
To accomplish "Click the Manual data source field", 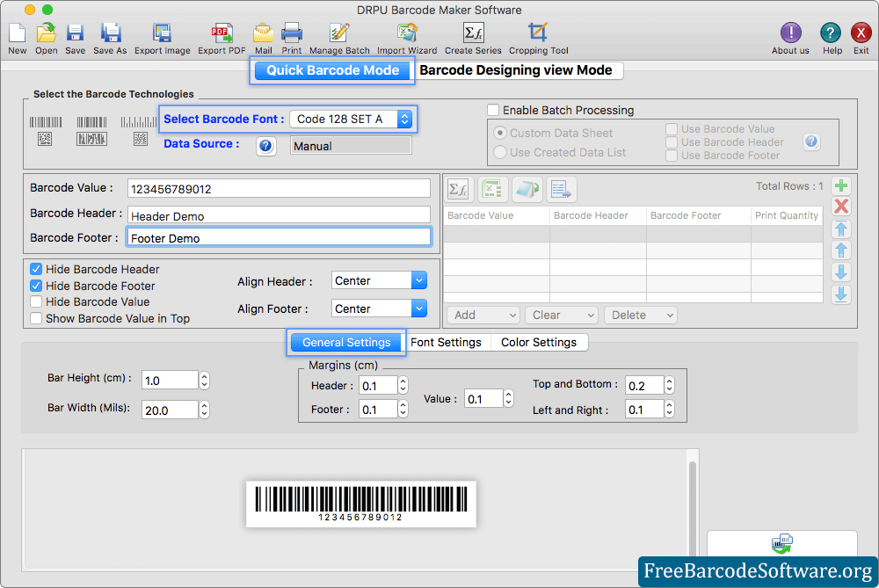I will (x=351, y=146).
